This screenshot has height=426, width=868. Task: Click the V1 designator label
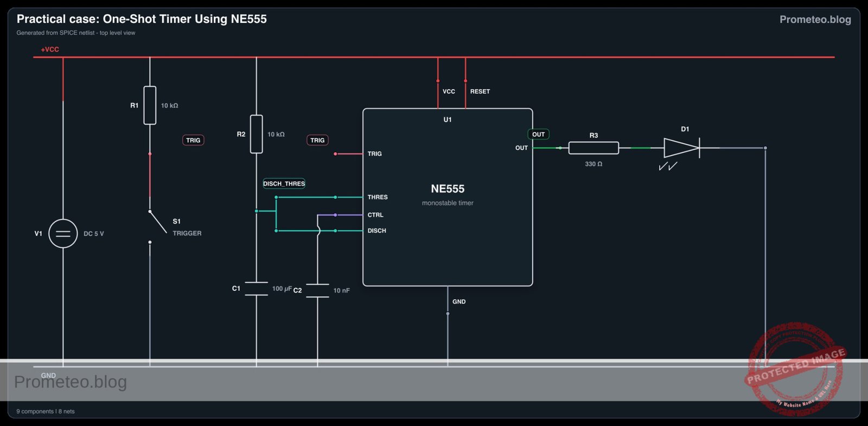38,234
